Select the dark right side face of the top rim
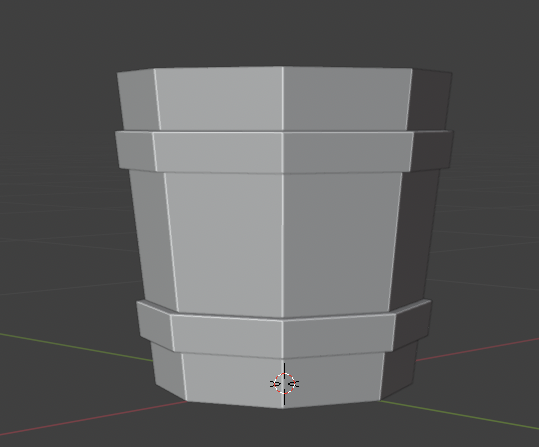The width and height of the screenshot is (539, 447). (430, 100)
